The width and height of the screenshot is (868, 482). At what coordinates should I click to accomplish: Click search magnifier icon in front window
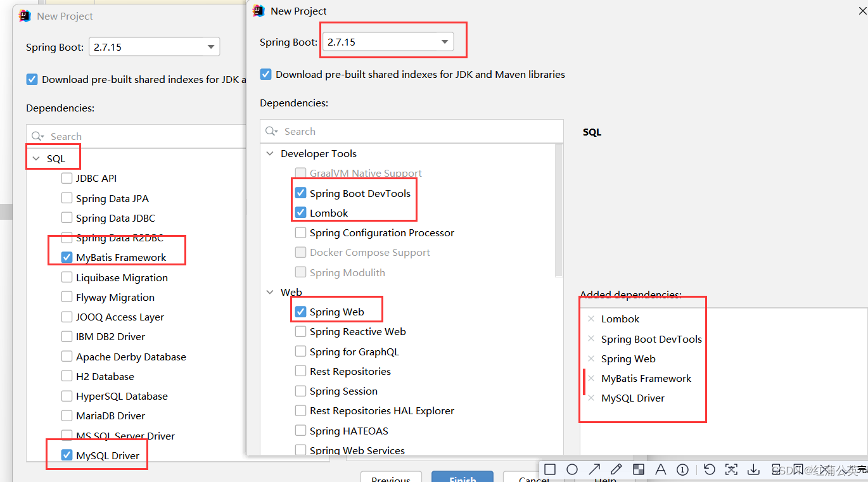tap(272, 131)
